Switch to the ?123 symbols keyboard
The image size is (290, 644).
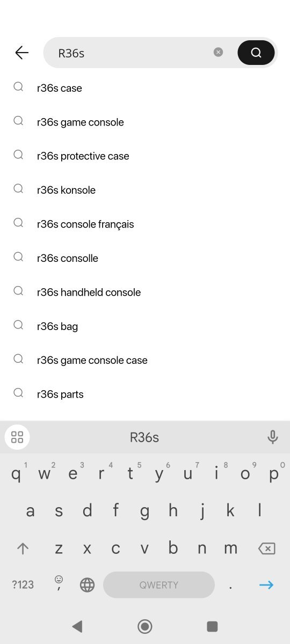pyautogui.click(x=23, y=585)
